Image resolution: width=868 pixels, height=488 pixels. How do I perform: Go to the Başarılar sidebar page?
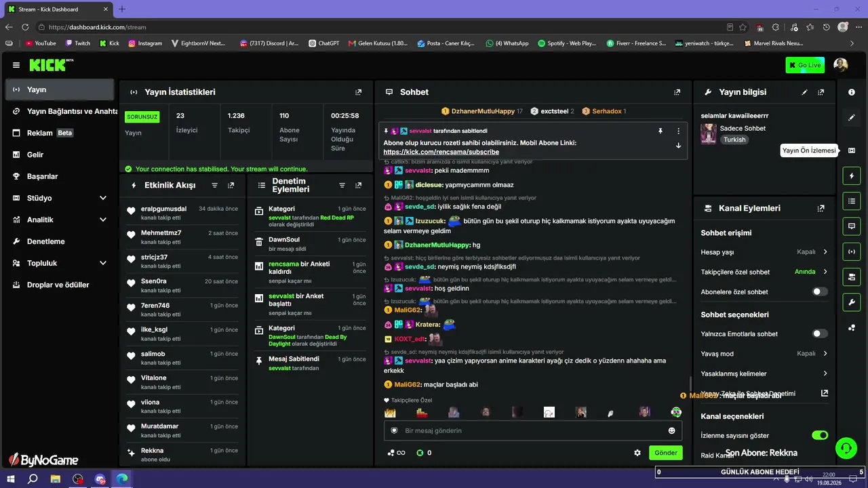[60, 176]
